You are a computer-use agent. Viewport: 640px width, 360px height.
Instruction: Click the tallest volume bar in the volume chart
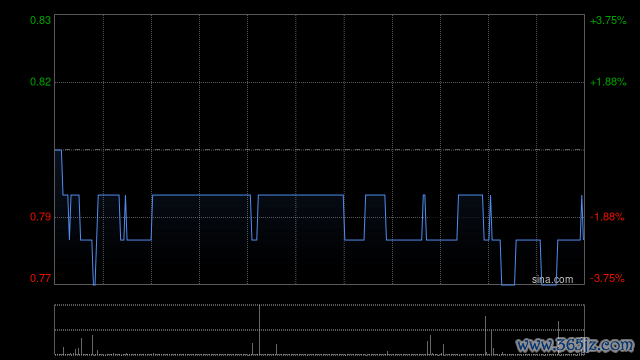coord(259,330)
